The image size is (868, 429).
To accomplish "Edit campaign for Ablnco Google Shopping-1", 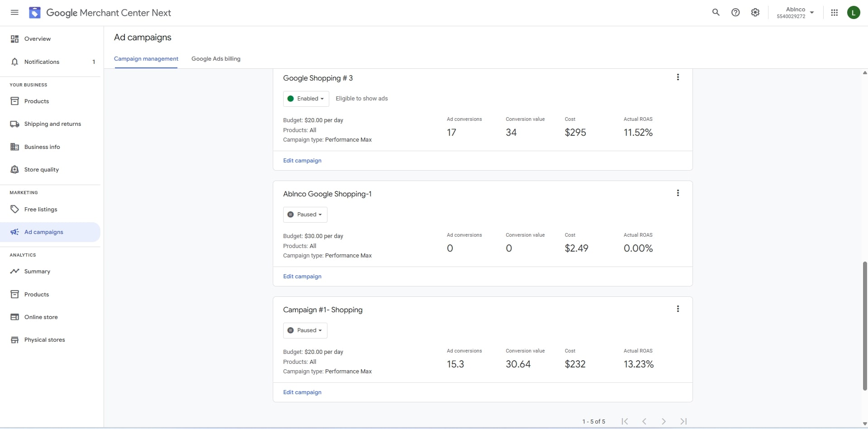I will [302, 276].
